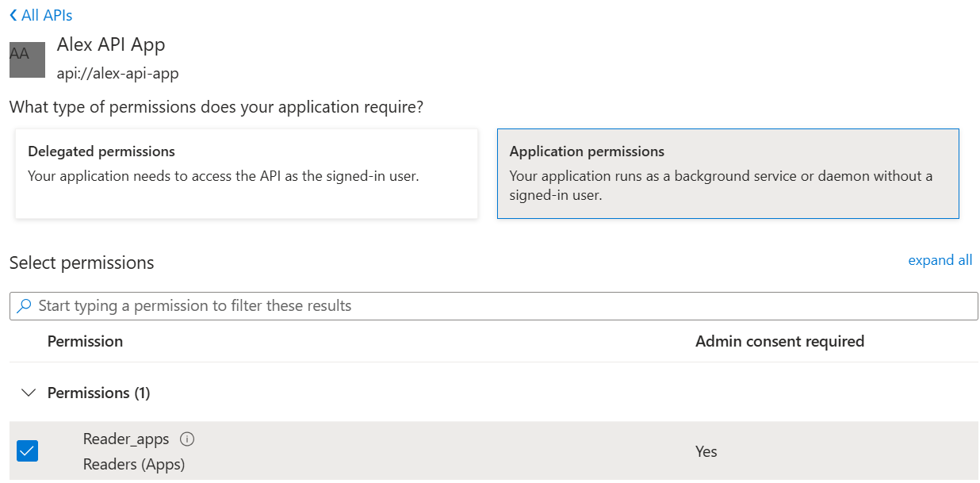Image resolution: width=980 pixels, height=483 pixels.
Task: Click the expand all link
Action: (x=940, y=260)
